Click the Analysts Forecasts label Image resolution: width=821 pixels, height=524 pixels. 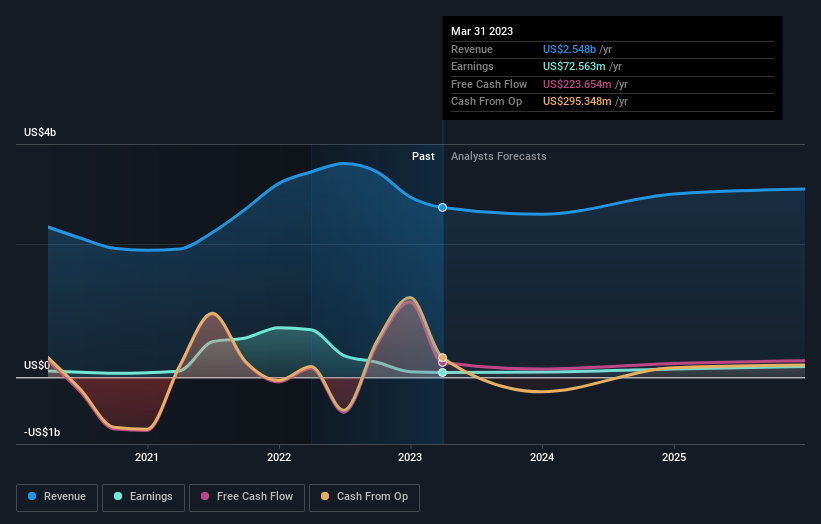pyautogui.click(x=498, y=157)
